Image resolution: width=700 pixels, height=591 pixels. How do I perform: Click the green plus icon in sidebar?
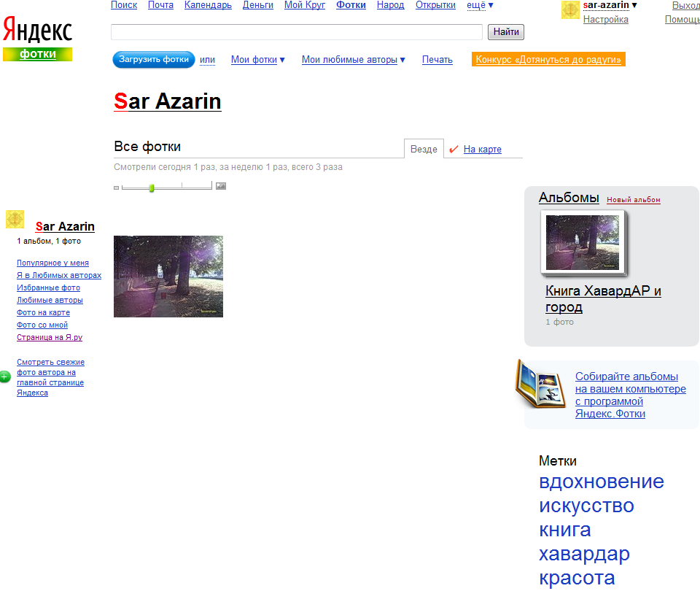(x=5, y=376)
